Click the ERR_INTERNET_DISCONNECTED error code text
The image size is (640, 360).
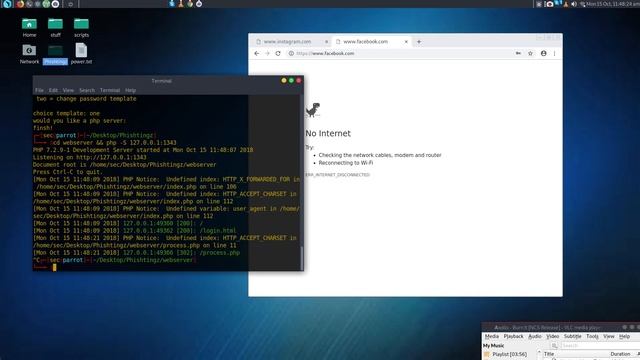338,175
